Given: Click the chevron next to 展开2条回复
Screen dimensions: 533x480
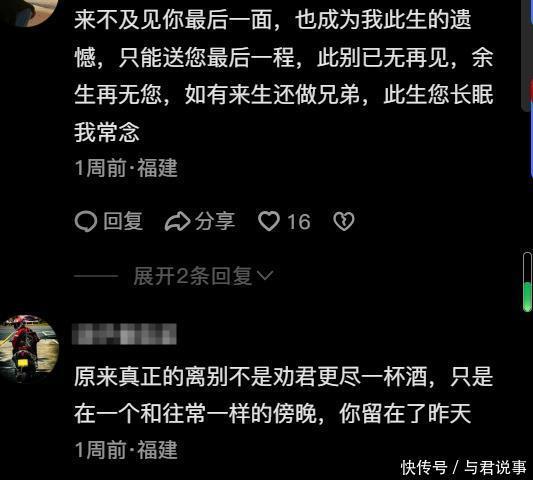Looking at the screenshot, I should 265,275.
